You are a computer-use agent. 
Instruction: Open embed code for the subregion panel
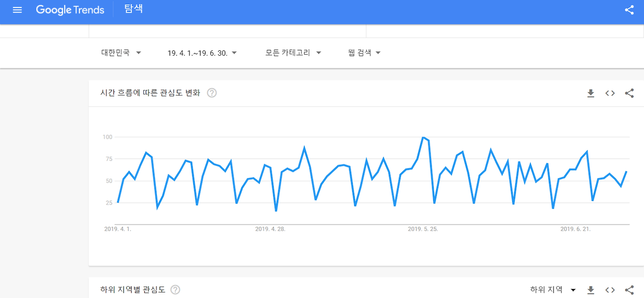click(609, 289)
